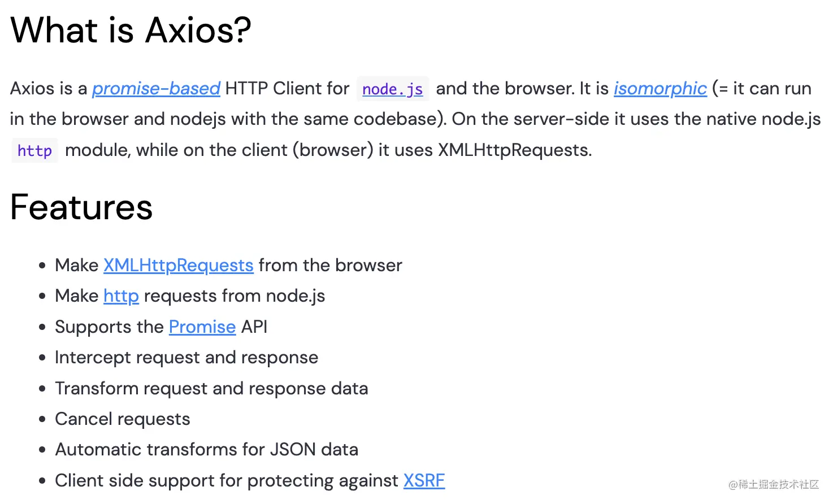833x504 pixels.
Task: Click 'Automatic transforms for JSON data' item
Action: [x=207, y=450]
